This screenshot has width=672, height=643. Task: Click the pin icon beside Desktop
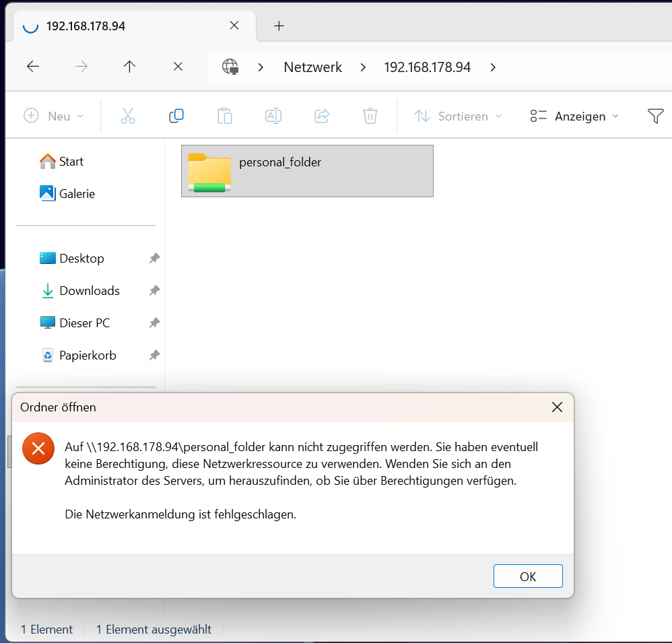tap(154, 258)
